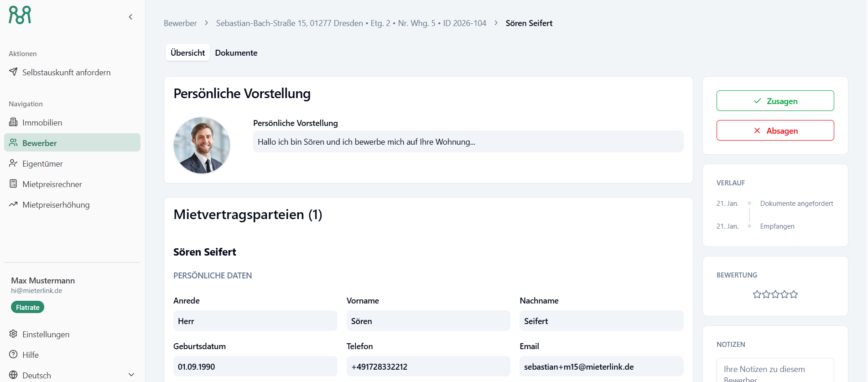Rate applicant with the fifth star
The width and height of the screenshot is (868, 382).
[794, 294]
